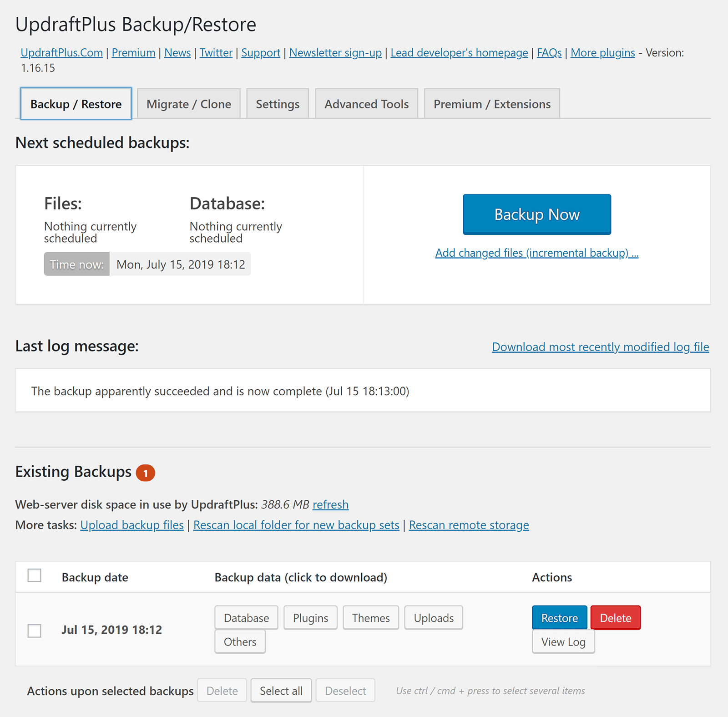Viewport: 728px width, 717px height.
Task: Click the last log message text
Action: pyautogui.click(x=220, y=391)
